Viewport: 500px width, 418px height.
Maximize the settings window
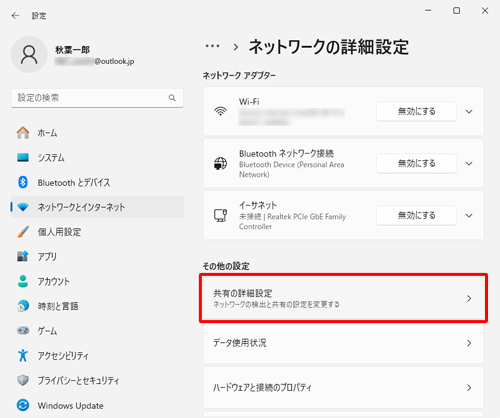pos(456,11)
